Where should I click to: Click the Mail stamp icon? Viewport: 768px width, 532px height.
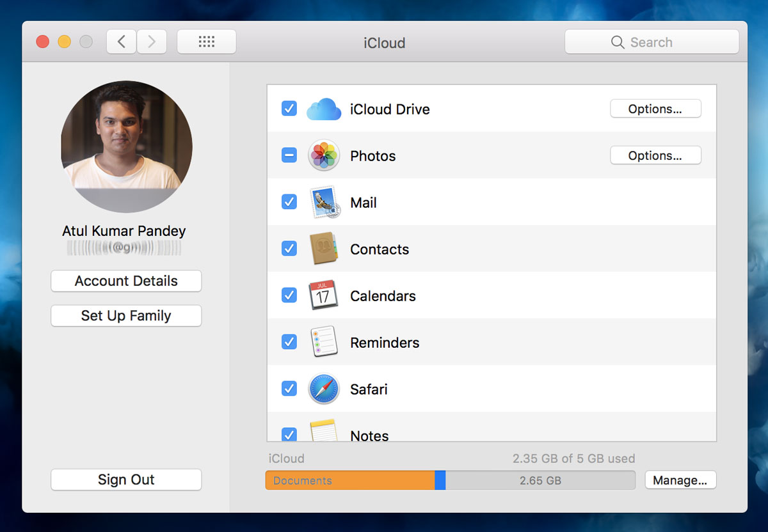pyautogui.click(x=325, y=202)
